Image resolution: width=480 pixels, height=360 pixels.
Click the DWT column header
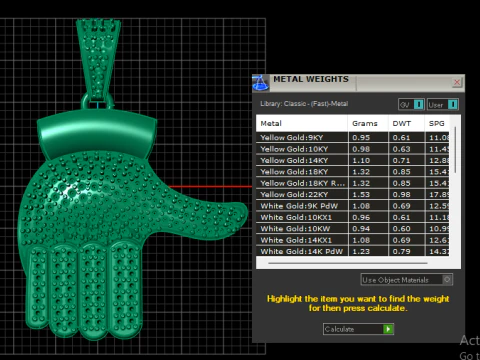click(x=406, y=123)
